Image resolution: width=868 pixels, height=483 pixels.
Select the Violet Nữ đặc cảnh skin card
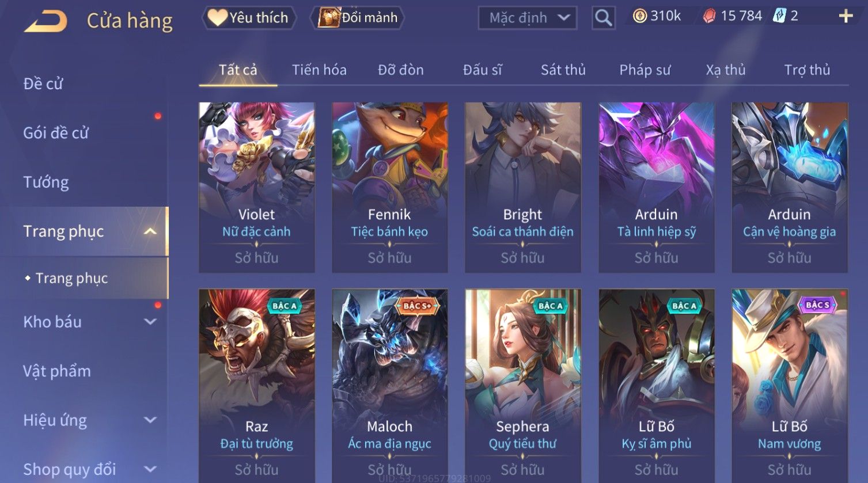257,187
